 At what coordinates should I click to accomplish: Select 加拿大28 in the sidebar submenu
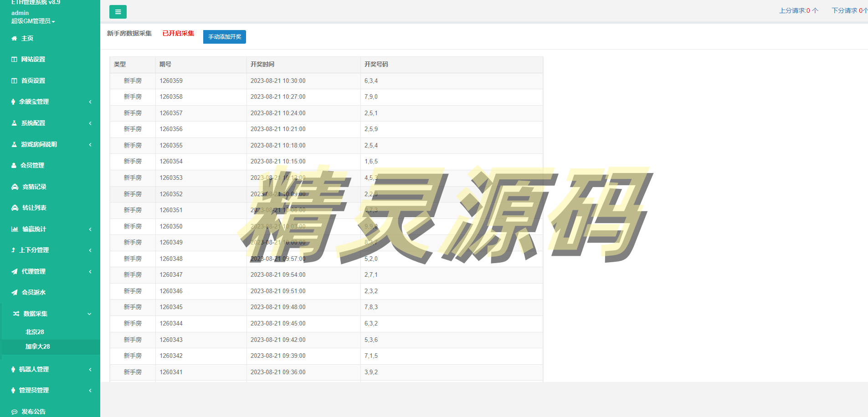pyautogui.click(x=37, y=347)
